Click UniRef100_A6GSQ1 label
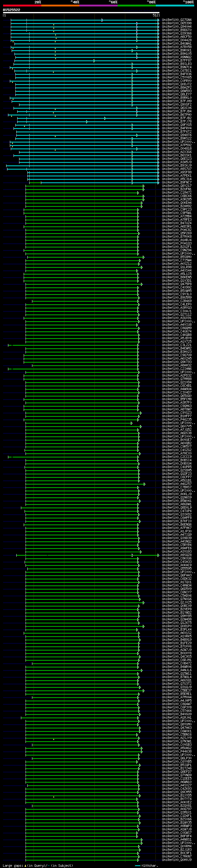This screenshot has width=197, height=868. [x=177, y=680]
